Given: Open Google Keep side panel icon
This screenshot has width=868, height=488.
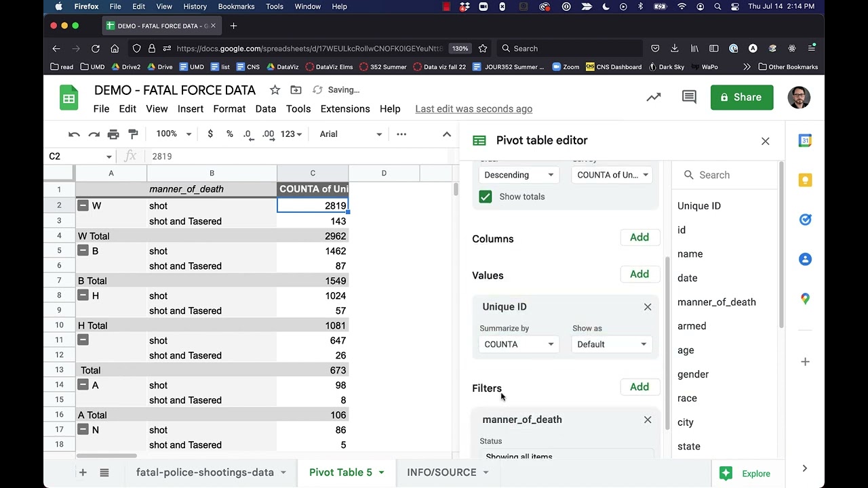Looking at the screenshot, I should pos(805,180).
